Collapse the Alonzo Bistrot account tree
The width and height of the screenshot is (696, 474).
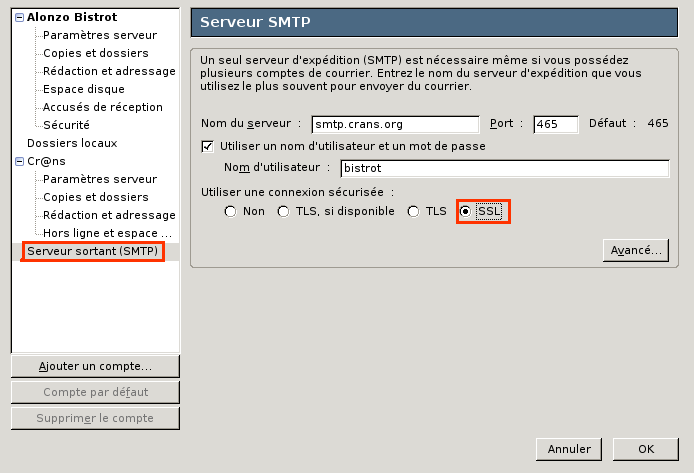(x=19, y=17)
